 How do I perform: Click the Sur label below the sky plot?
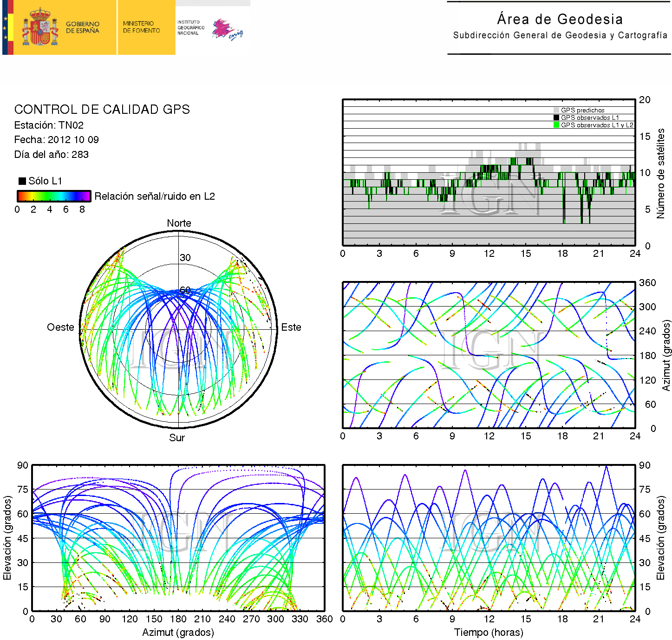coord(177,438)
